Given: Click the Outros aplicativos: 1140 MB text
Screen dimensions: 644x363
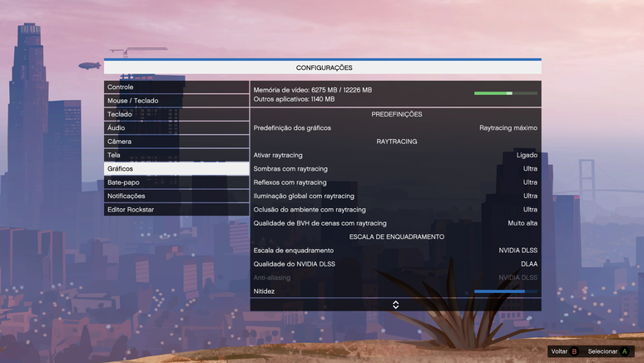Looking at the screenshot, I should 294,99.
